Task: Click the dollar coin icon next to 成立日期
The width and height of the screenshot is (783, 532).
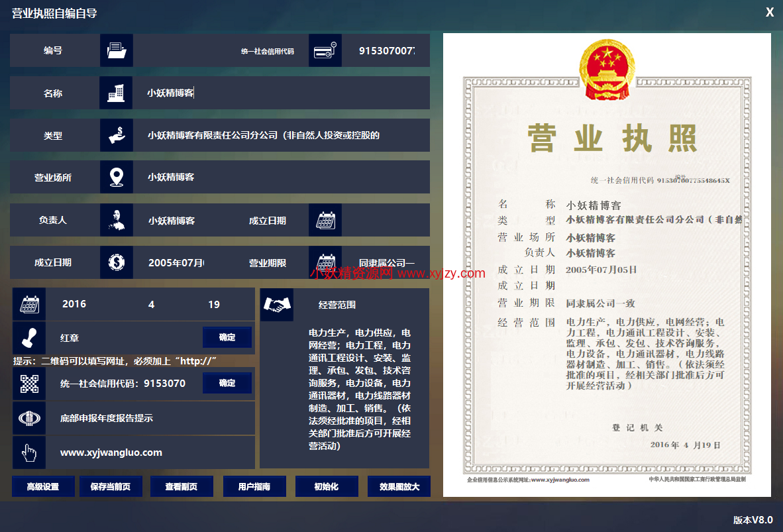Action: (117, 262)
